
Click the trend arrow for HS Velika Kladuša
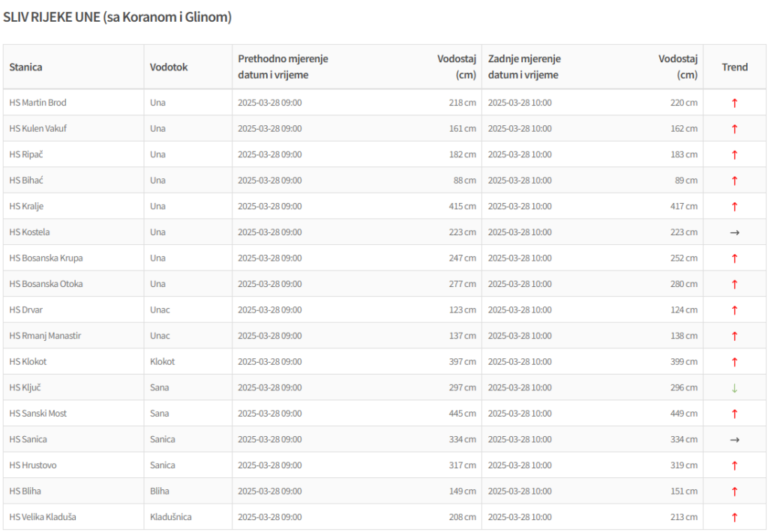coord(734,517)
